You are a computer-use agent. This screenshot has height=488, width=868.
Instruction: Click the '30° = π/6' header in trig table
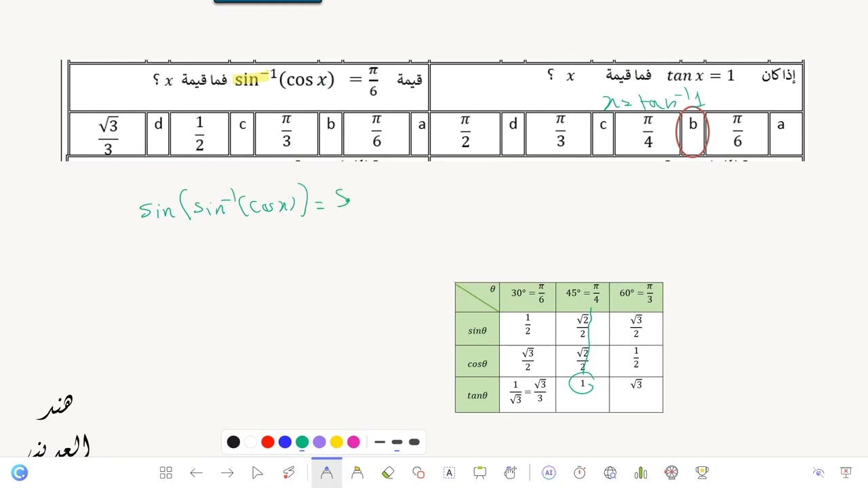tap(528, 293)
